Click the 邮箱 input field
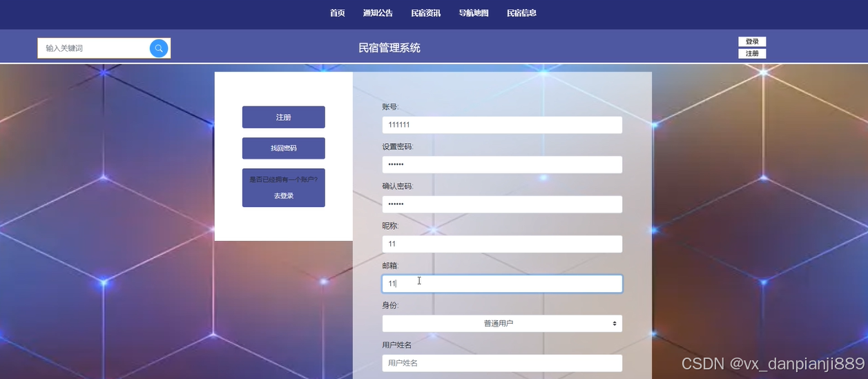This screenshot has height=379, width=868. tap(502, 284)
